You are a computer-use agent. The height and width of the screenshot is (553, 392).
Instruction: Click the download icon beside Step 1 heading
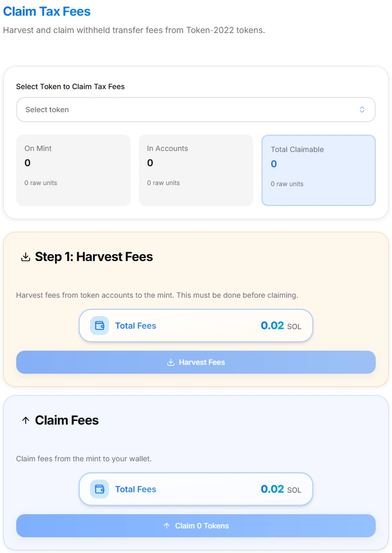click(25, 256)
